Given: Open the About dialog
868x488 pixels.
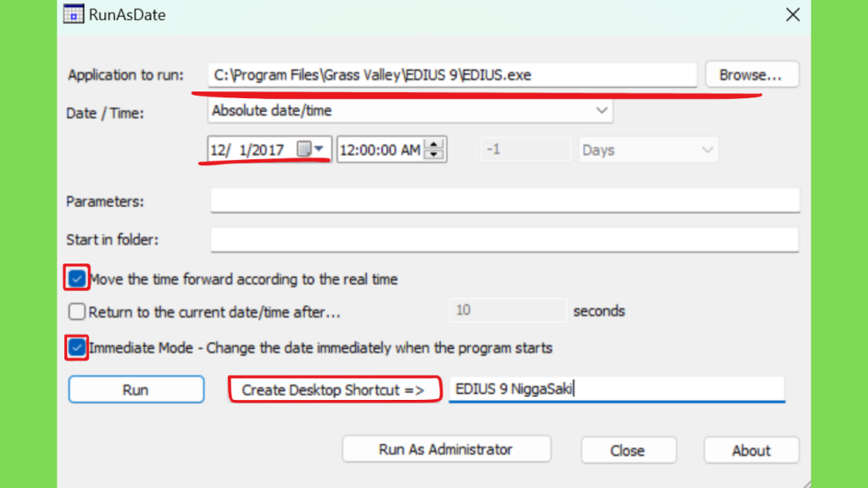Looking at the screenshot, I should coord(751,451).
